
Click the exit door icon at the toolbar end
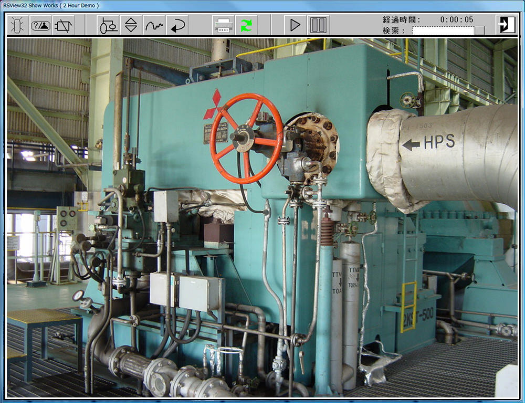click(x=506, y=24)
